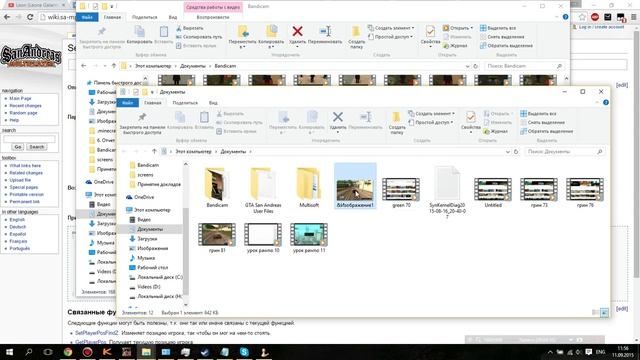The image size is (640, 360).
Task: Select Videos (D:) in Documents navigation pane
Action: [149, 287]
